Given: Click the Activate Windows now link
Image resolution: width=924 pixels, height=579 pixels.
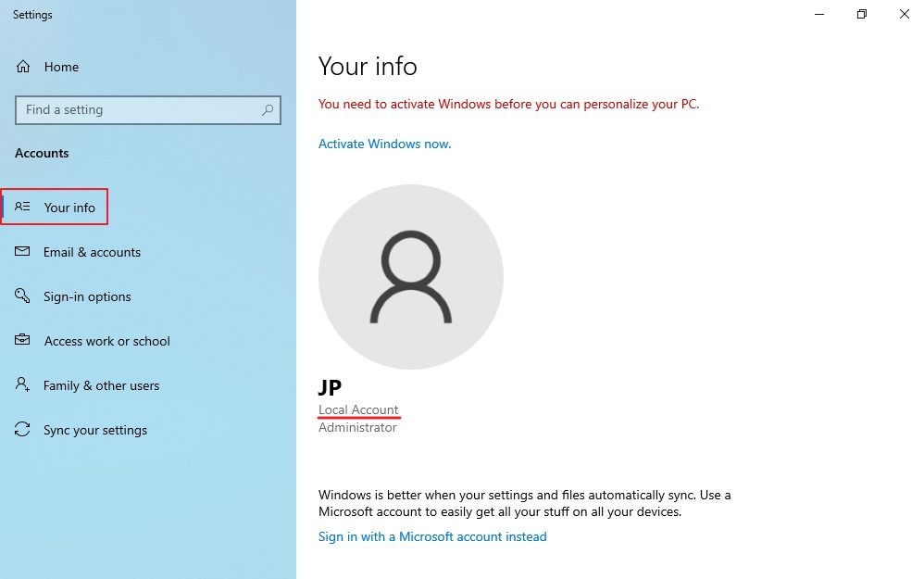Looking at the screenshot, I should pos(384,144).
